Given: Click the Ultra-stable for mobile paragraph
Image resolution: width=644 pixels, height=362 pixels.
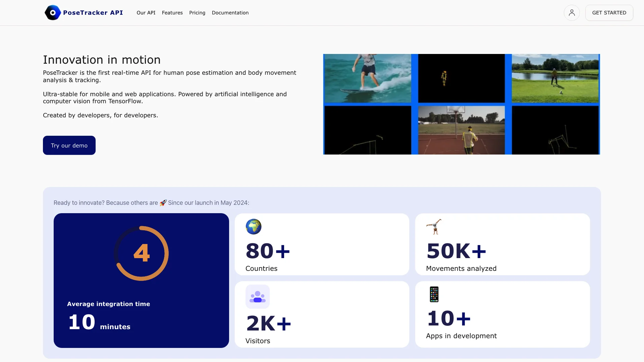Looking at the screenshot, I should [x=165, y=98].
